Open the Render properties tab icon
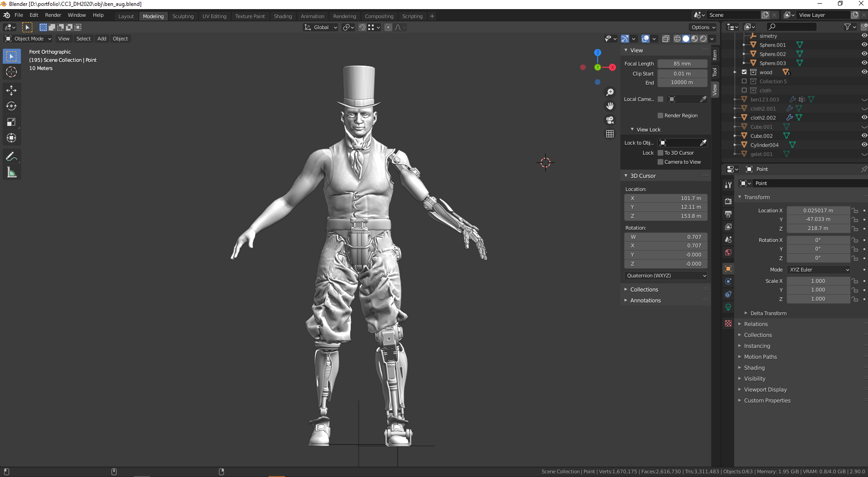868x477 pixels. point(728,201)
